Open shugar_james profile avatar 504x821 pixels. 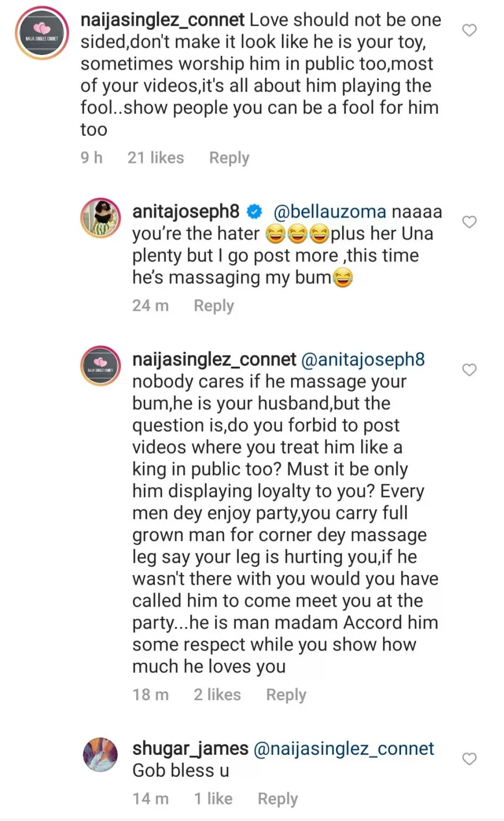click(x=100, y=755)
